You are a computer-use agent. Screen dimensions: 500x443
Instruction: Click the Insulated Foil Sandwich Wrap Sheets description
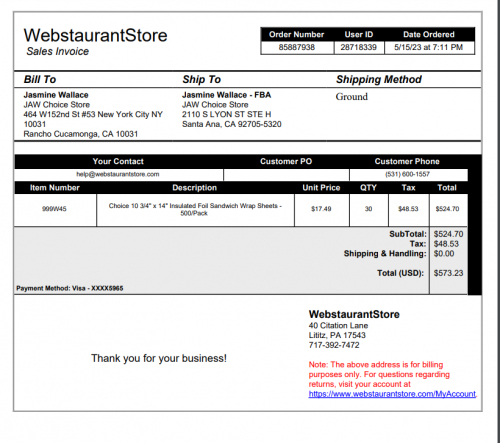[x=195, y=209]
